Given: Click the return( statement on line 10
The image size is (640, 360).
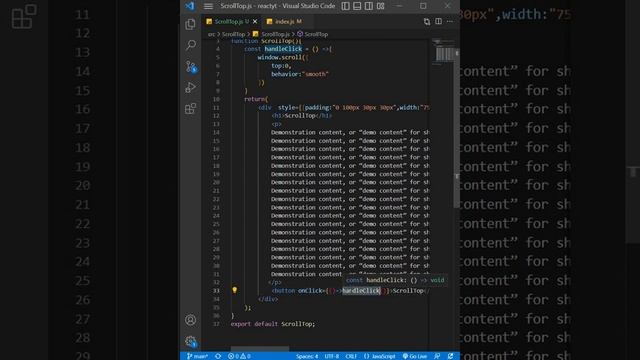Looking at the screenshot, I should pos(256,99).
